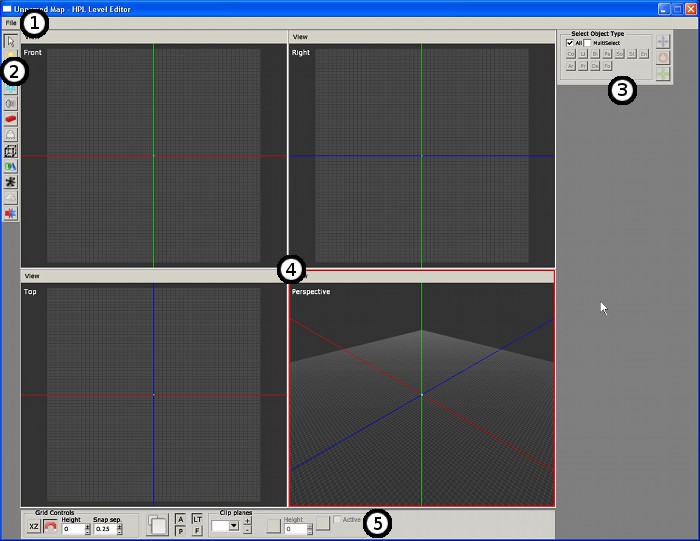Select the speaker sound tool
The height and width of the screenshot is (541, 700).
click(x=10, y=103)
